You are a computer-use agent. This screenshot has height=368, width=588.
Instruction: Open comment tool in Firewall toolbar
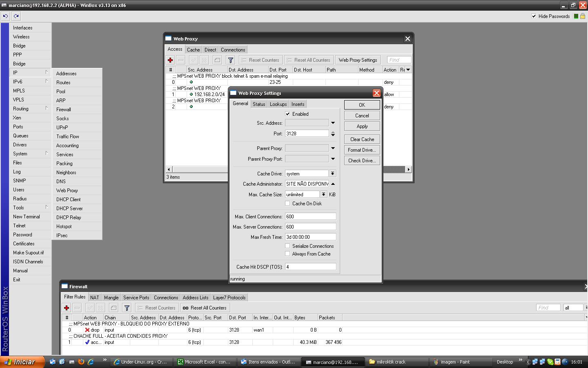click(x=114, y=308)
